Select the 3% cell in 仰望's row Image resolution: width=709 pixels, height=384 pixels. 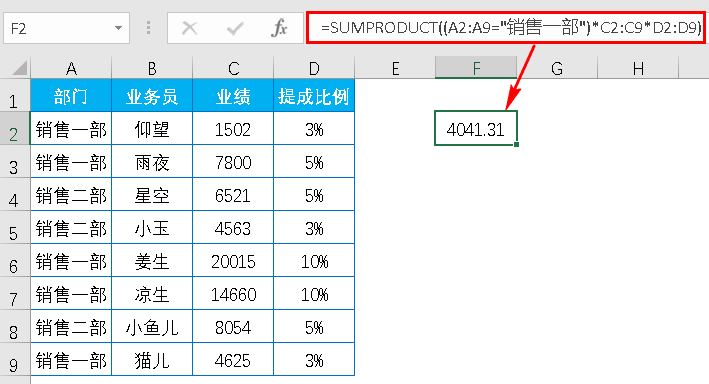[x=314, y=128]
